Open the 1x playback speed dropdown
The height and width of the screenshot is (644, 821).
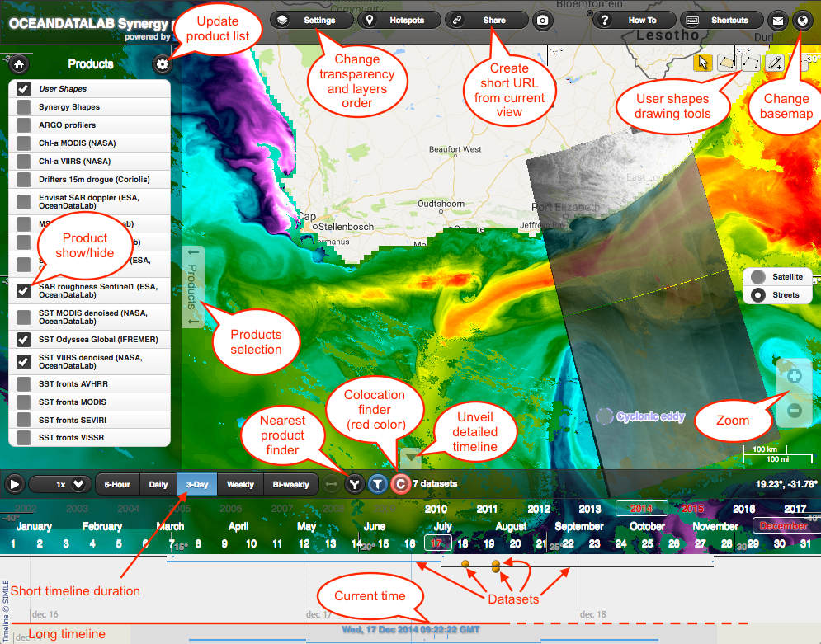point(60,484)
